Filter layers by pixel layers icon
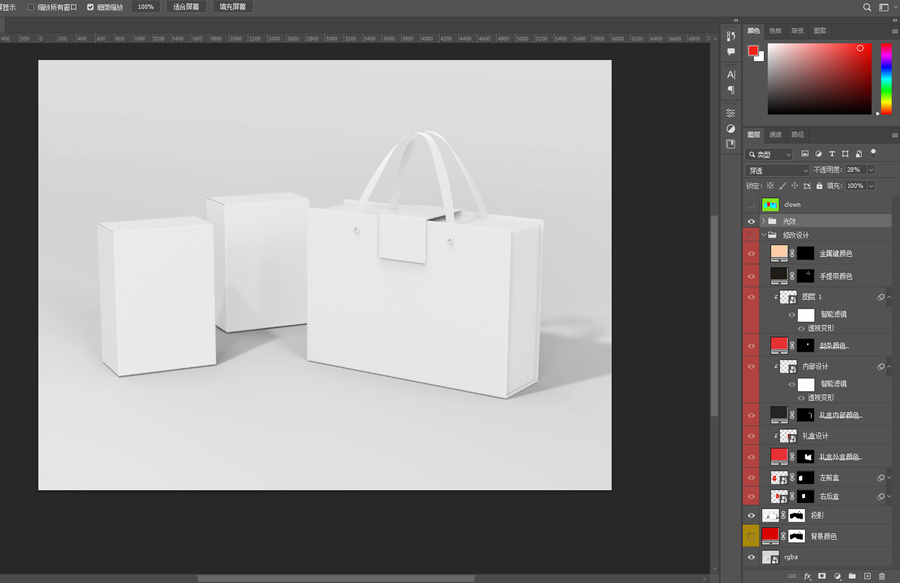The image size is (900, 583). click(x=805, y=154)
